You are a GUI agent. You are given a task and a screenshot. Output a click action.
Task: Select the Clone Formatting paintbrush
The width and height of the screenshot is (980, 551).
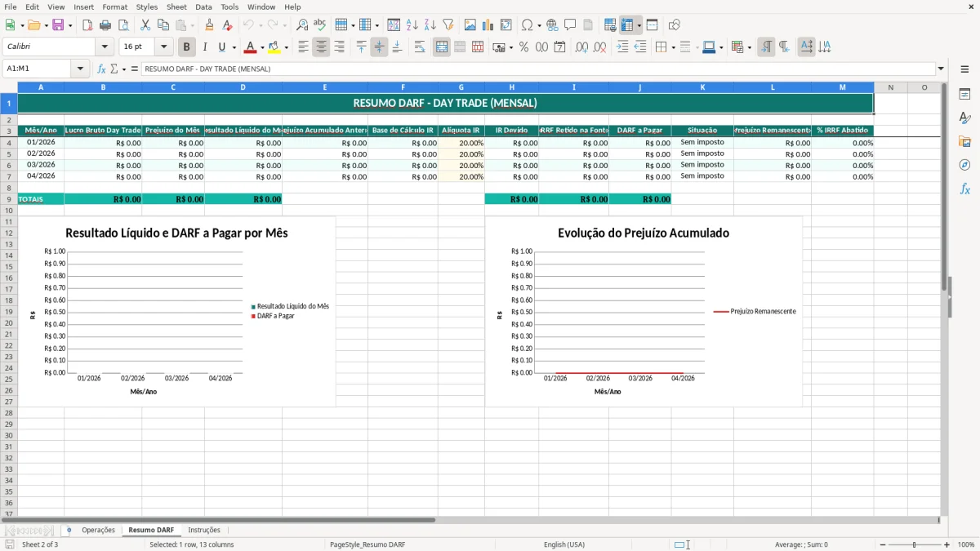point(210,25)
